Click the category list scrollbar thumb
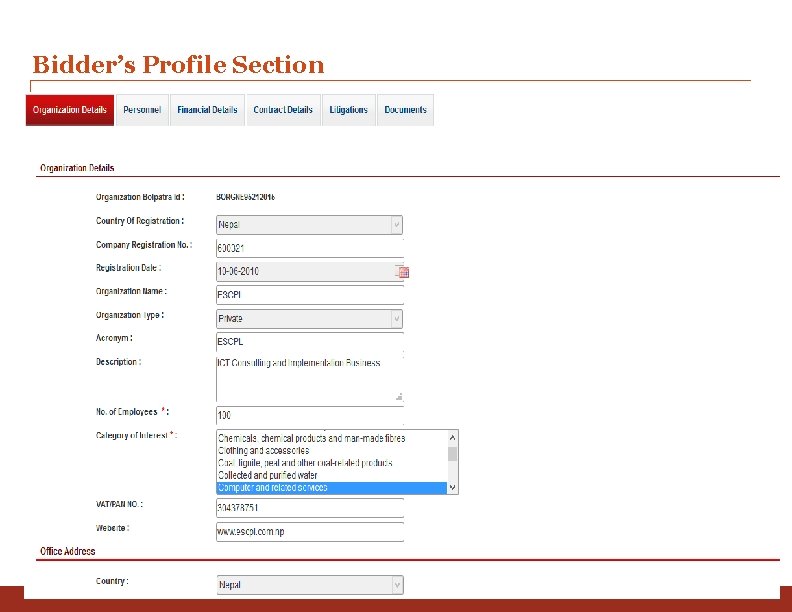 coord(453,454)
